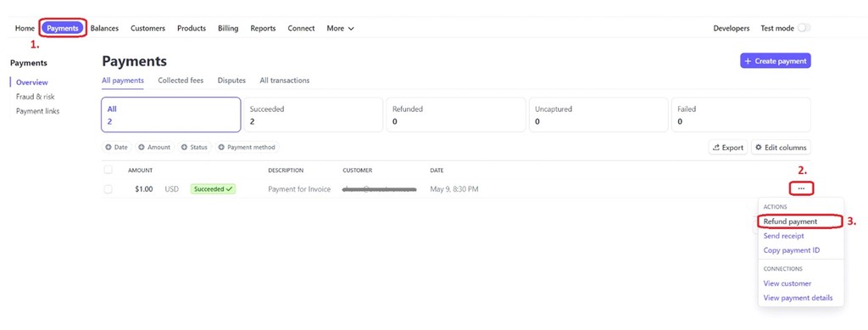Switch to the Disputes tab
Screen dimensions: 868x330
coord(231,81)
